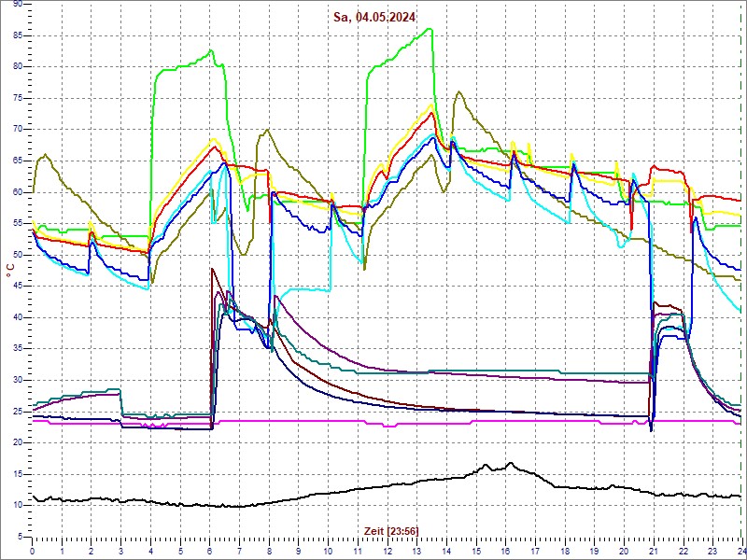This screenshot has height=560, width=747.
Task: Click hour 1 on the time axis
Action: pyautogui.click(x=62, y=550)
